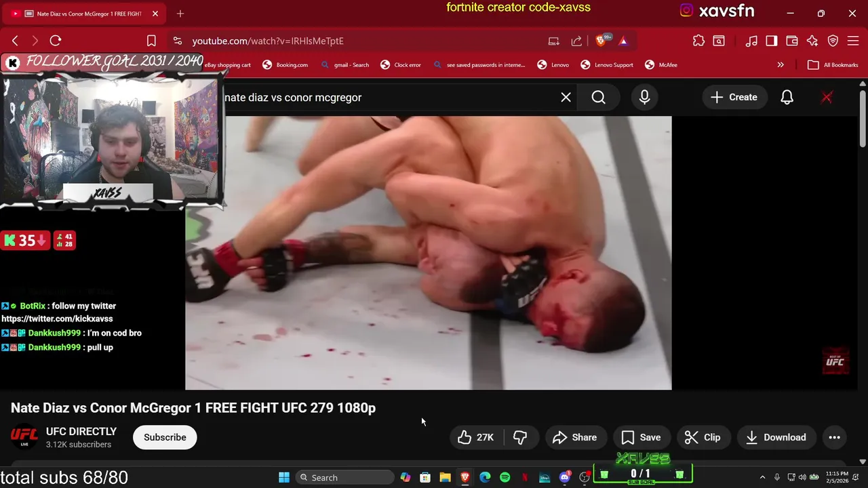This screenshot has width=868, height=488.
Task: Open the Brave playlist music note icon
Action: click(751, 41)
